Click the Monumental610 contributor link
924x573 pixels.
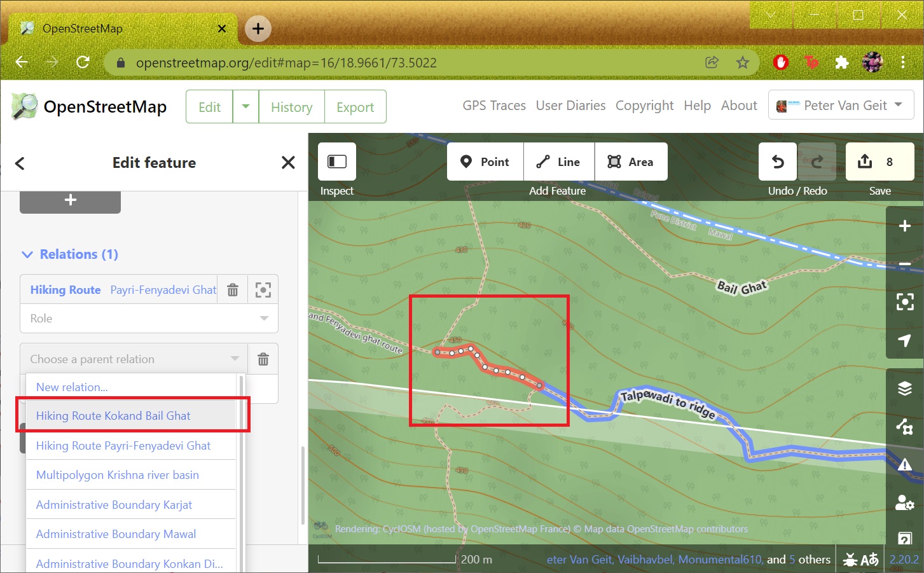pos(720,560)
